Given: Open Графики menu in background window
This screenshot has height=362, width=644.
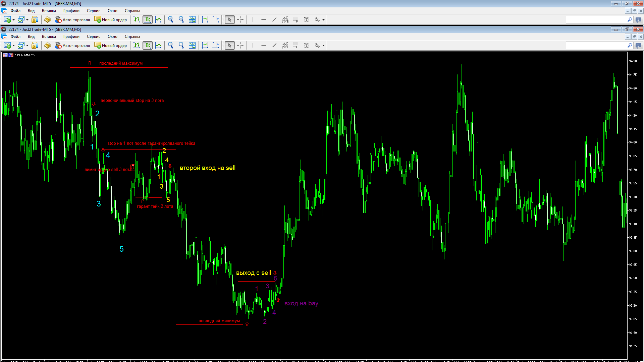Looking at the screenshot, I should (71, 11).
